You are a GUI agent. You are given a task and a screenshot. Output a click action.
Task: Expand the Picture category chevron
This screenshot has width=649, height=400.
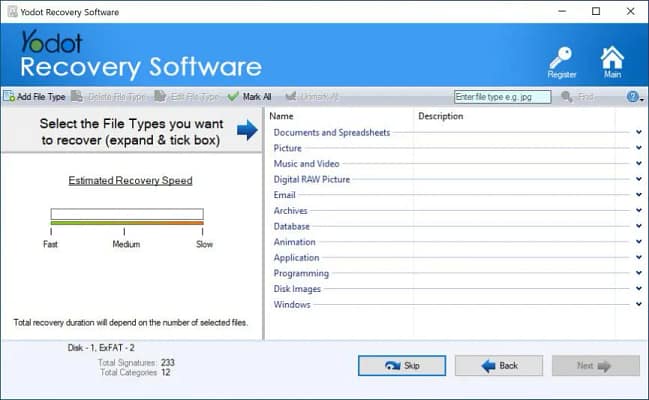[638, 148]
